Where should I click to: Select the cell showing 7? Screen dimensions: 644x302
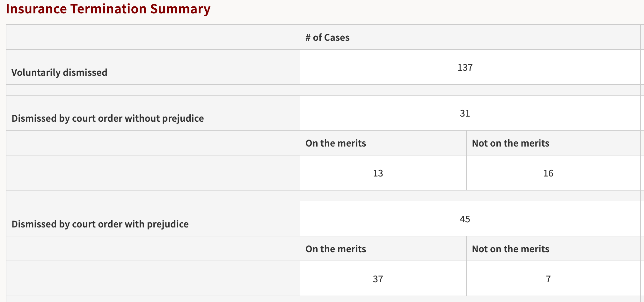[x=553, y=278]
